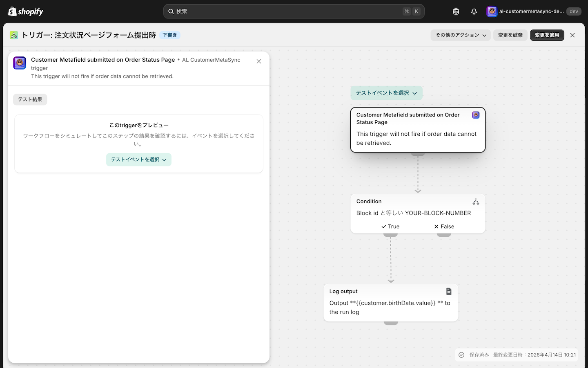Click the True branch output connector

390,235
